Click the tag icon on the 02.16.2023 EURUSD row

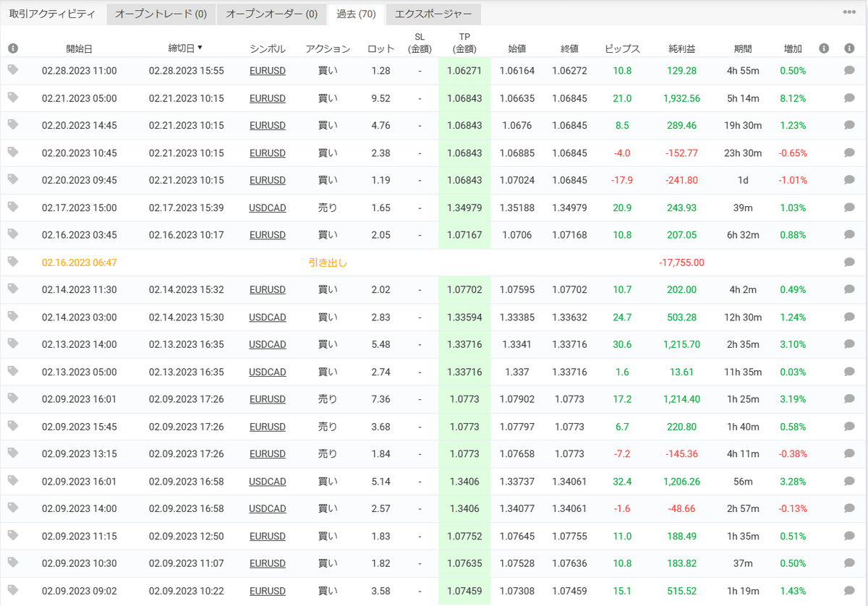point(12,234)
